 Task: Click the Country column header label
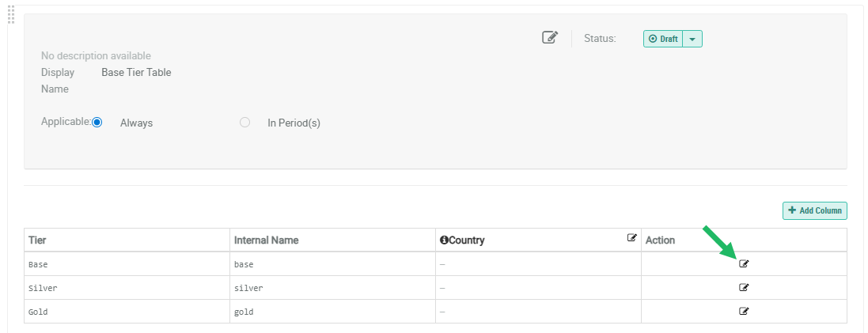[467, 240]
